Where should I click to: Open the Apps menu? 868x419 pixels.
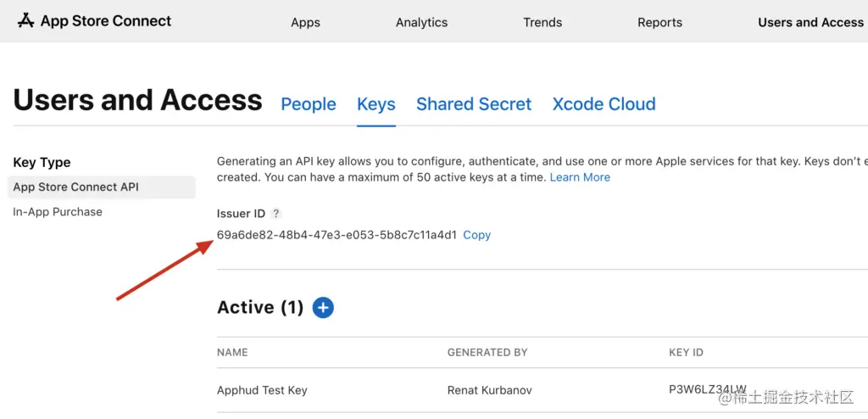pyautogui.click(x=305, y=23)
